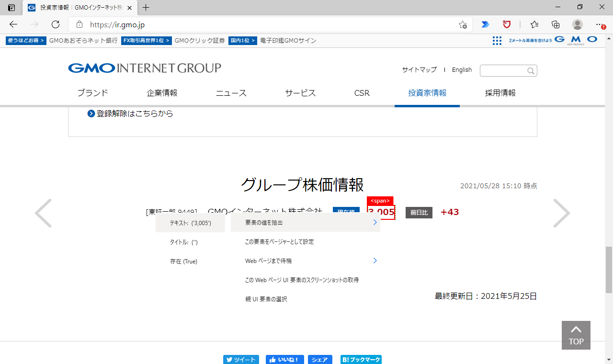The height and width of the screenshot is (364, 613).
Task: Expand 要素の値を抽出 submenu
Action: point(306,223)
